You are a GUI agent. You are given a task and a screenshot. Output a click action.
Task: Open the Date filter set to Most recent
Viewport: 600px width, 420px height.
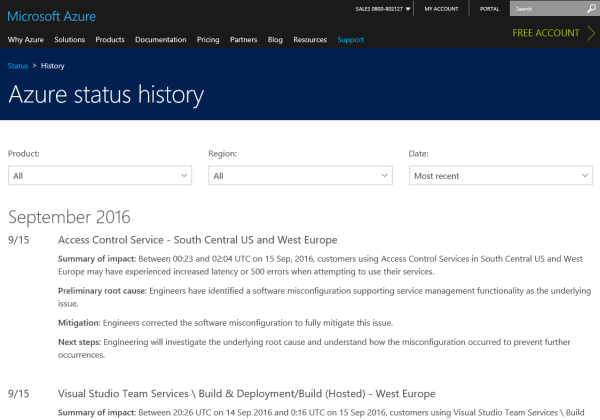[501, 175]
